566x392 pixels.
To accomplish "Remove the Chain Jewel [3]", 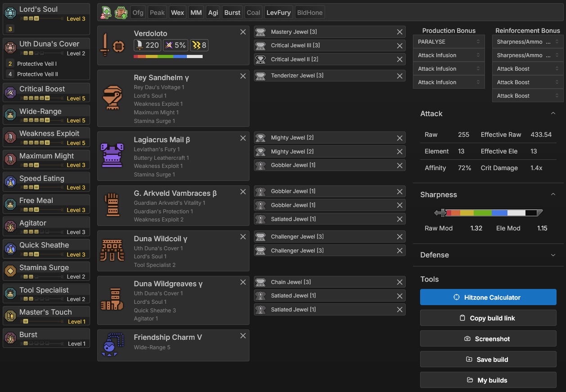I will [399, 282].
